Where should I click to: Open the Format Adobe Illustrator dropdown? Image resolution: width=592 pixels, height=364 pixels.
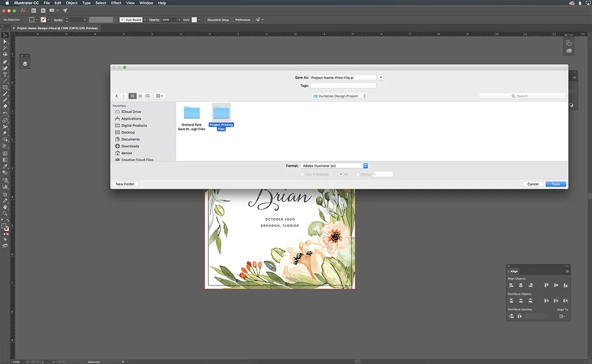(334, 166)
